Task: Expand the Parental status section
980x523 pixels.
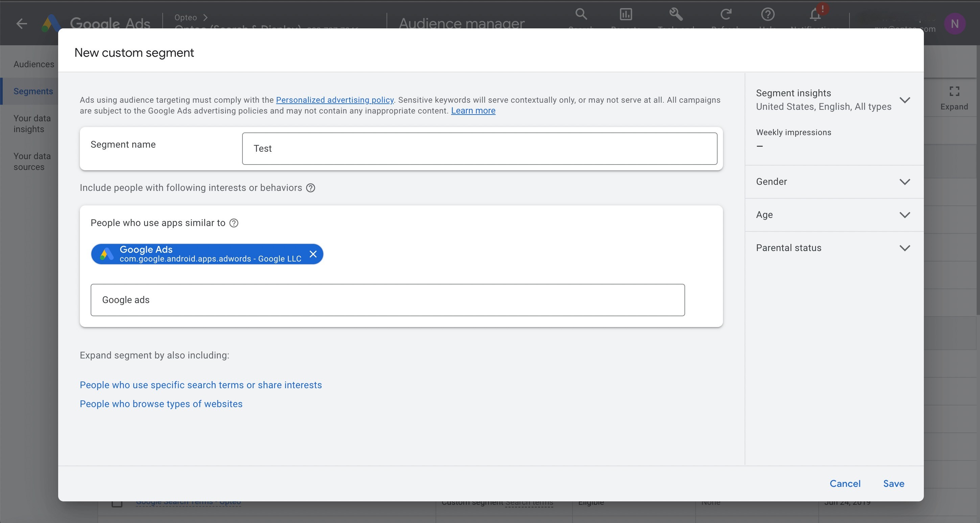Action: point(905,248)
